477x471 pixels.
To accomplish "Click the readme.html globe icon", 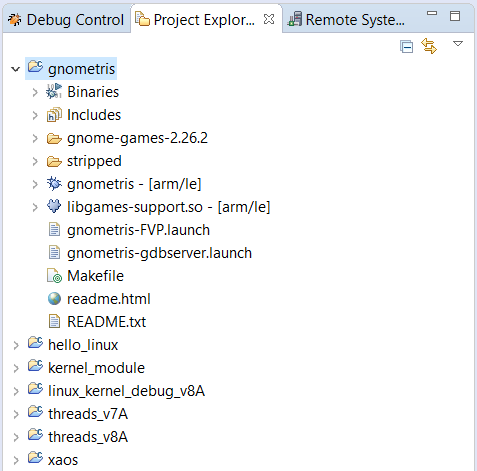I will [x=54, y=299].
